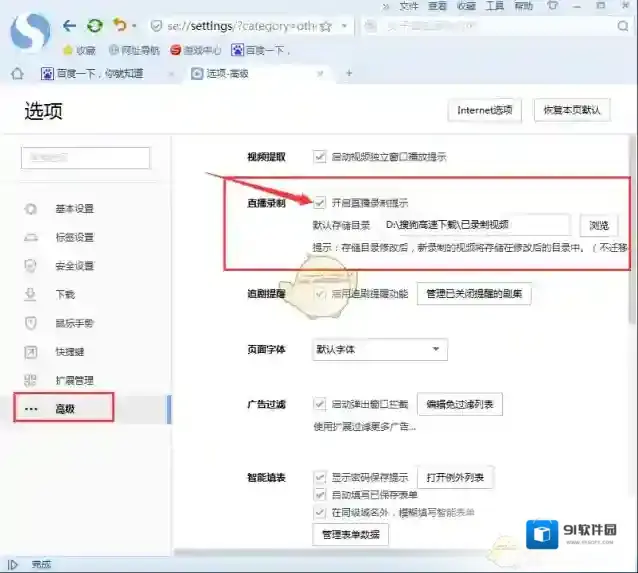Toggle the 显示密码保存提示 checkbox
This screenshot has width=638, height=573.
pos(320,477)
